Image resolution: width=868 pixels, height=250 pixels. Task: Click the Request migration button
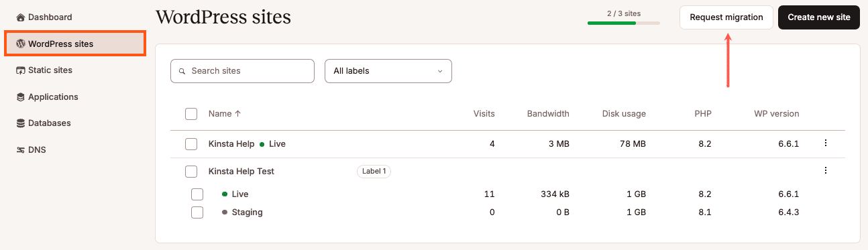point(726,17)
